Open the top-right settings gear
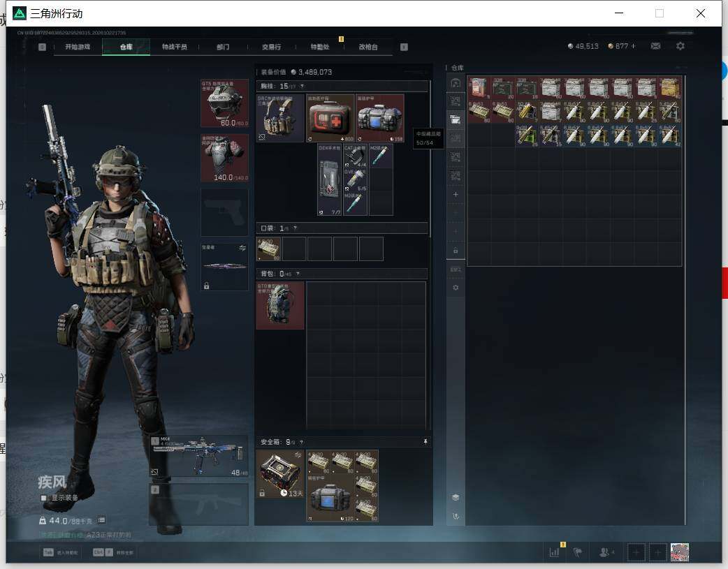 (680, 46)
